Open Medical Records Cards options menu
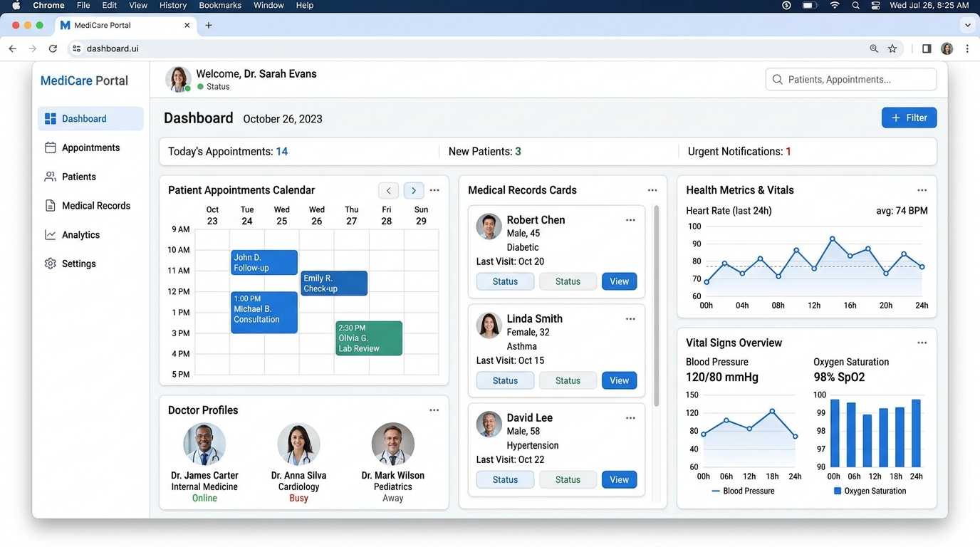This screenshot has width=980, height=547. pyautogui.click(x=652, y=190)
